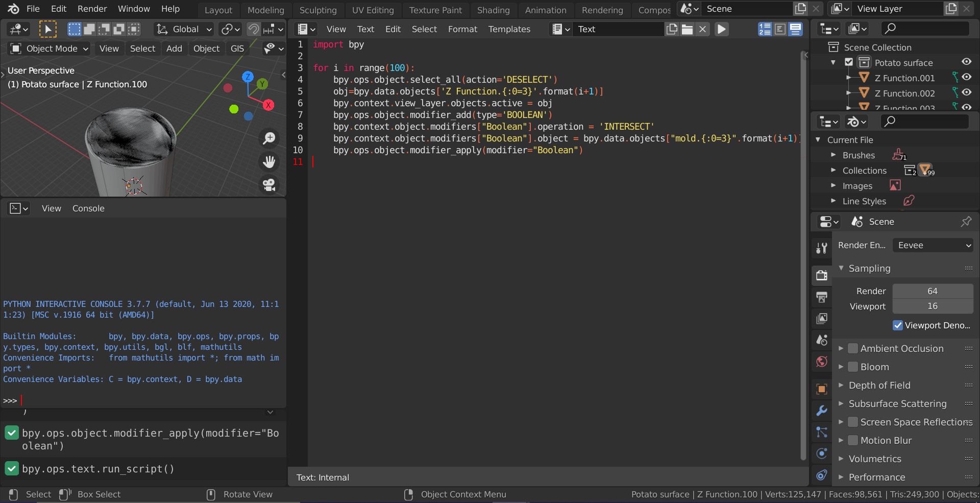The width and height of the screenshot is (980, 503).
Task: Toggle camera view icon in viewport
Action: click(x=269, y=184)
